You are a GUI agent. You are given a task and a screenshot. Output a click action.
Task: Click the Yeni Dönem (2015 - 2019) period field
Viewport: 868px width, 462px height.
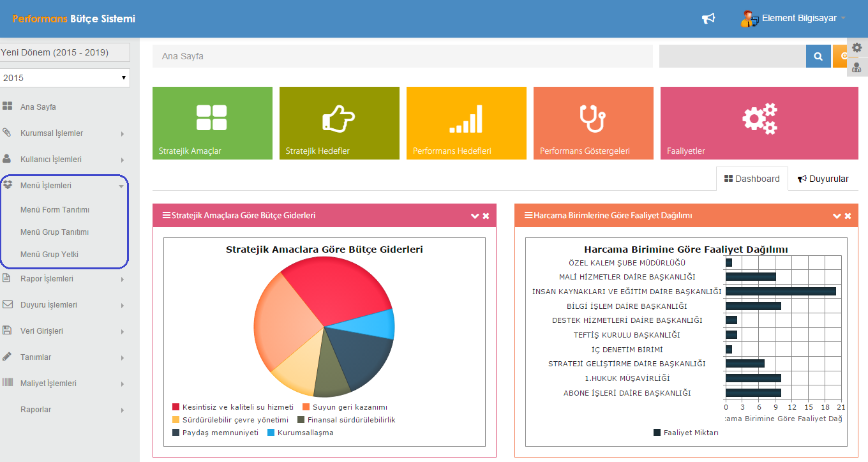pos(64,52)
